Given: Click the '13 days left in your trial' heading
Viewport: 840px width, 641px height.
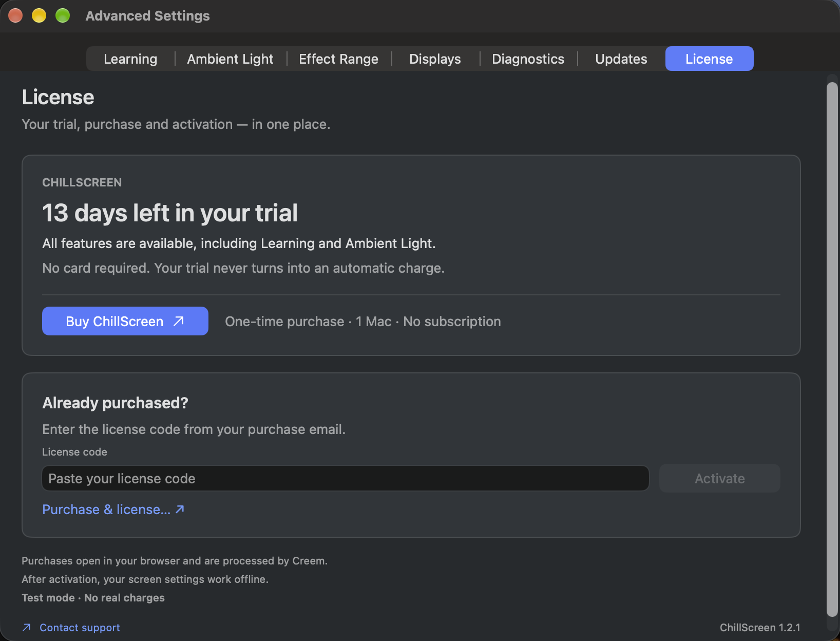Looking at the screenshot, I should [170, 213].
